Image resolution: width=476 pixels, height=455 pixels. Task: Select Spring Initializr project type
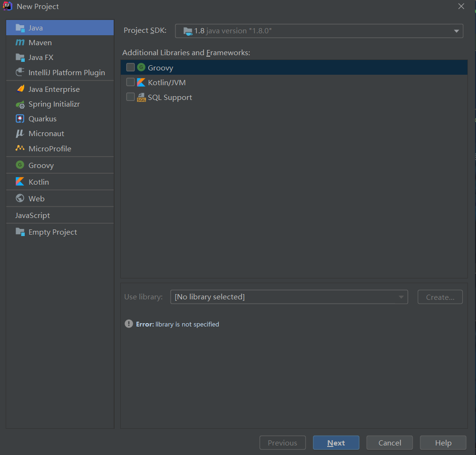tap(60, 104)
